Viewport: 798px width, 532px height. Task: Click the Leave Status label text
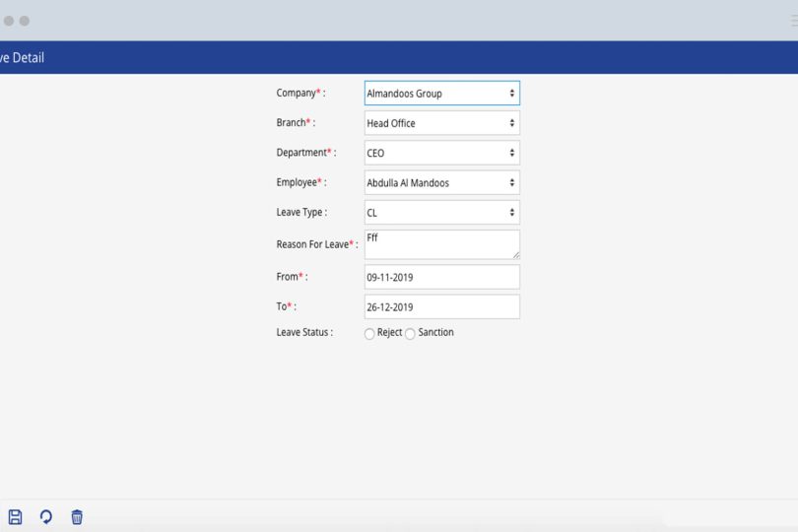(x=304, y=333)
